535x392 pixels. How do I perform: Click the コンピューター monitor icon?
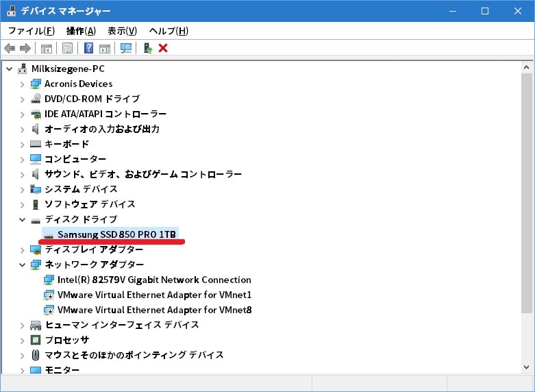[36, 159]
